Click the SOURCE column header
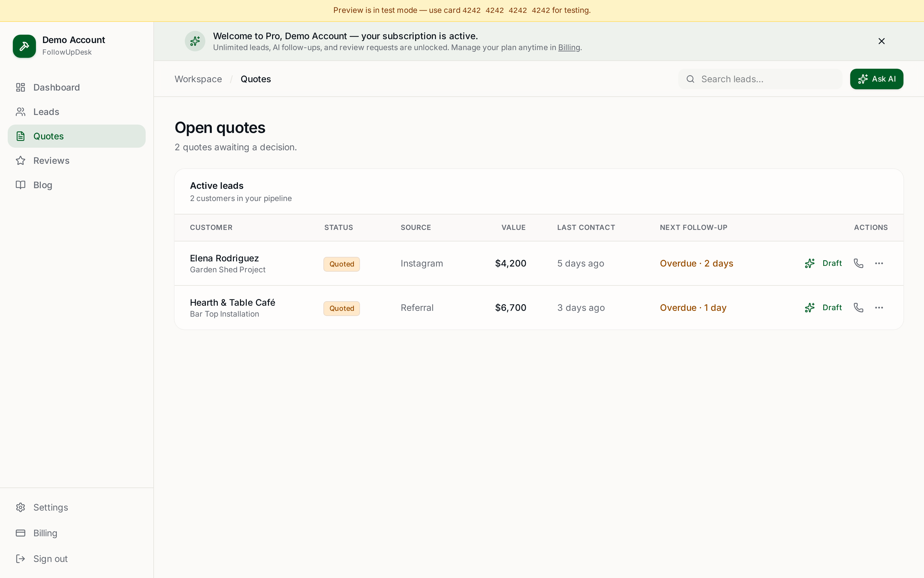Screen dimensions: 924x578 tap(416, 227)
